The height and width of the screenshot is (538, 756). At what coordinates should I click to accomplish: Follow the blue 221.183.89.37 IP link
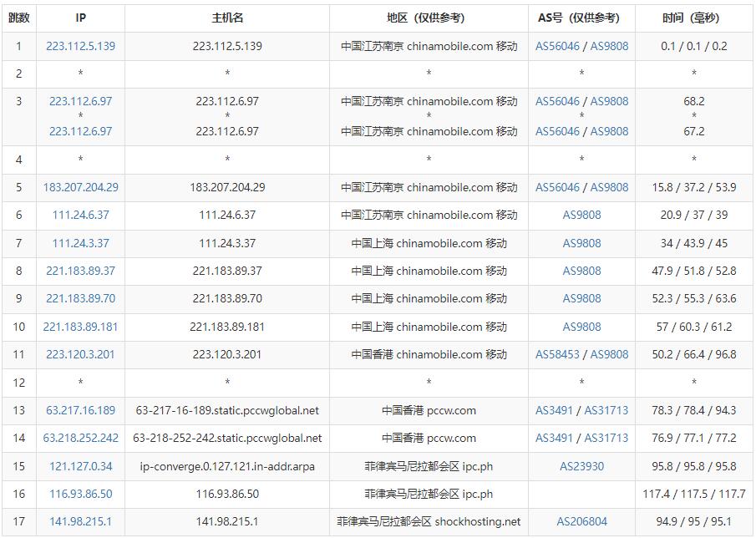tap(80, 271)
